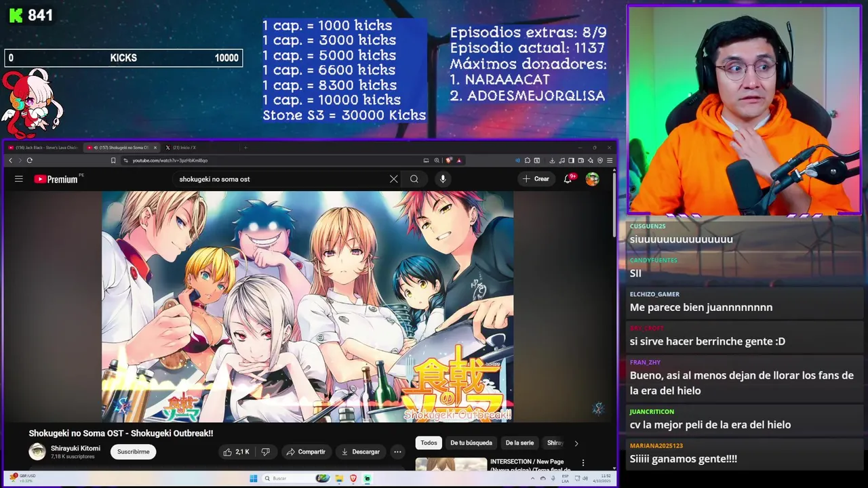Open browser downloads icon in toolbar
Viewport: 868px width, 488px height.
coord(552,161)
